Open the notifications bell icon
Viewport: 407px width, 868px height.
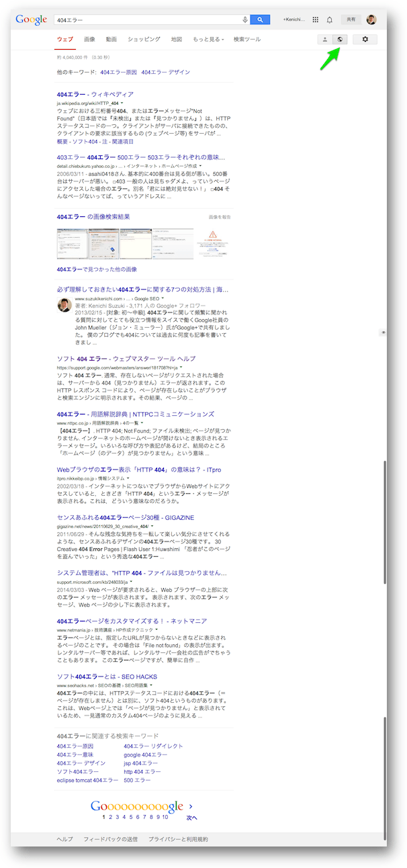coord(329,20)
